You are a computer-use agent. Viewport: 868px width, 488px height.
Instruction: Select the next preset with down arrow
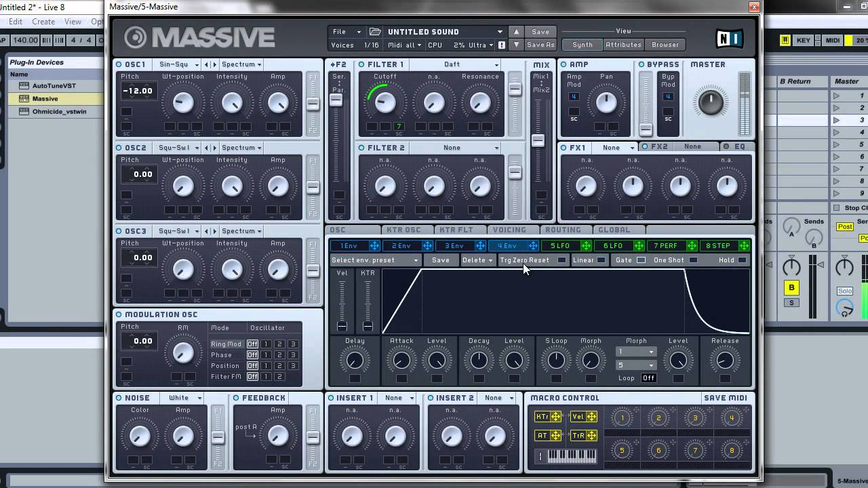point(516,45)
